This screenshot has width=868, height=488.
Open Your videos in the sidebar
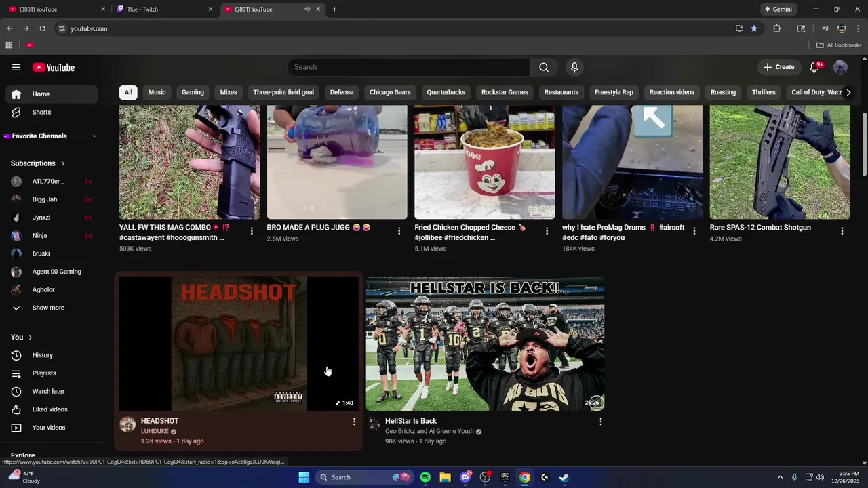tap(52, 428)
